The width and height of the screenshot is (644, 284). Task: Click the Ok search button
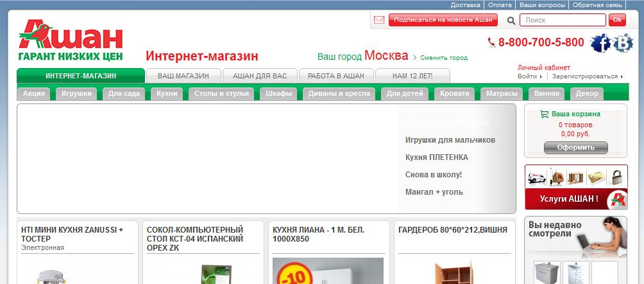617,20
